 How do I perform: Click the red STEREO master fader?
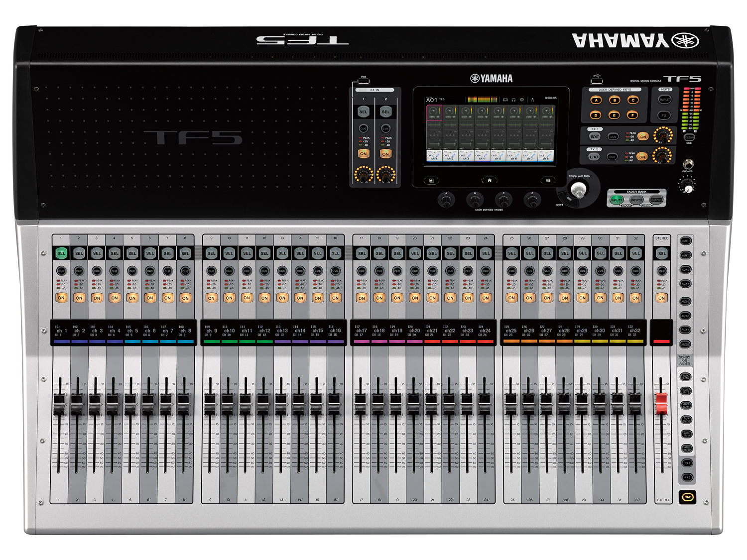[661, 404]
